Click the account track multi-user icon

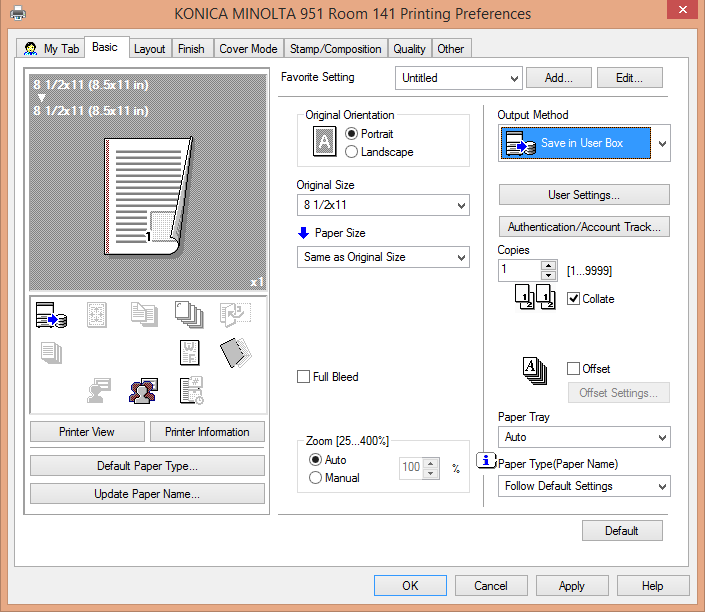[x=143, y=391]
